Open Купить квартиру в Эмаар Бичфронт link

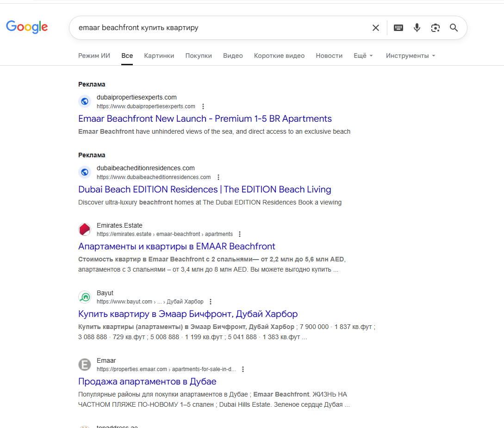point(188,314)
